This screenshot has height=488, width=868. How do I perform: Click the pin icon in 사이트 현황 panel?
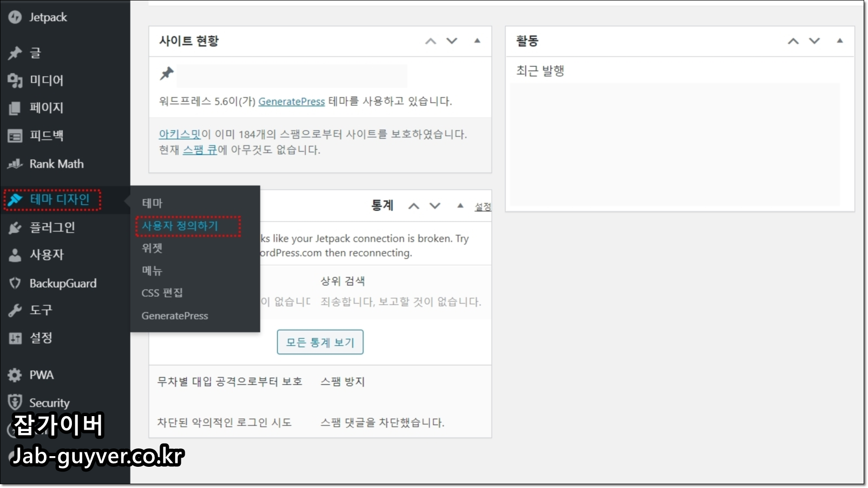167,74
